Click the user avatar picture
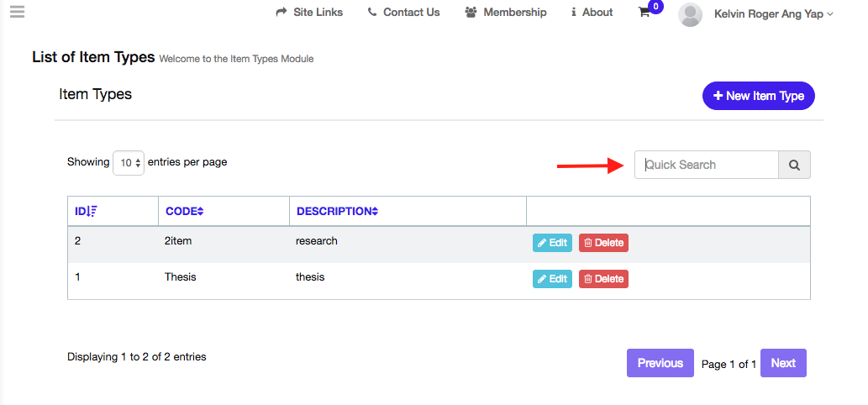This screenshot has width=868, height=405. [691, 14]
